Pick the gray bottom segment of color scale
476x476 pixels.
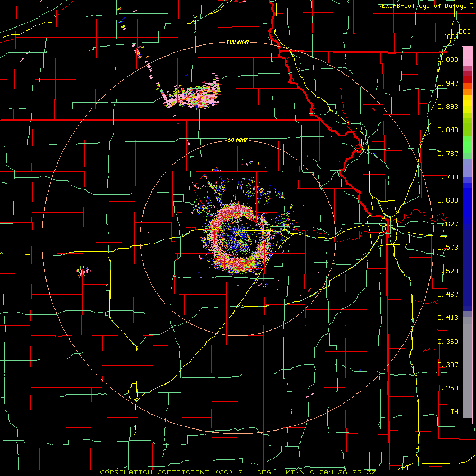pyautogui.click(x=467, y=368)
